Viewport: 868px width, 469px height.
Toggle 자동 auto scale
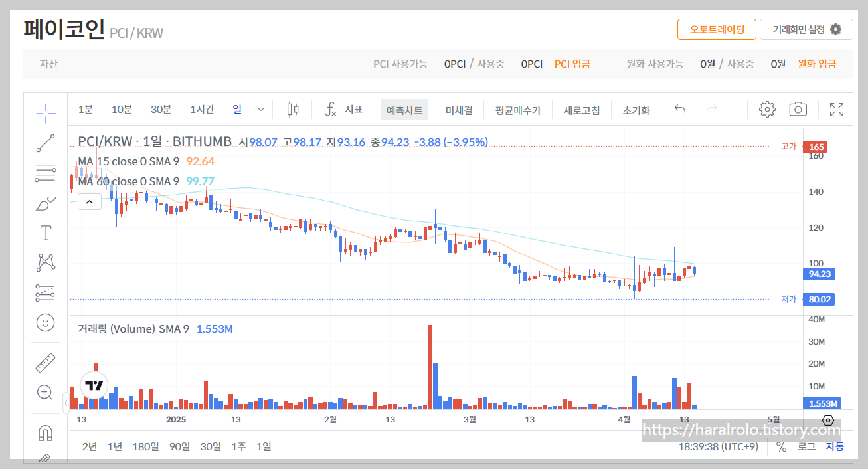(835, 447)
